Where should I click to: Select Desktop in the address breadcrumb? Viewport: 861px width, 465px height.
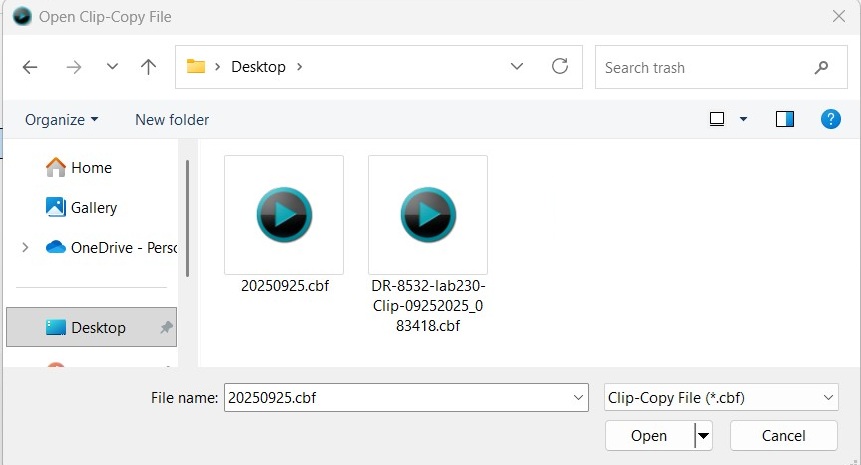[x=258, y=67]
